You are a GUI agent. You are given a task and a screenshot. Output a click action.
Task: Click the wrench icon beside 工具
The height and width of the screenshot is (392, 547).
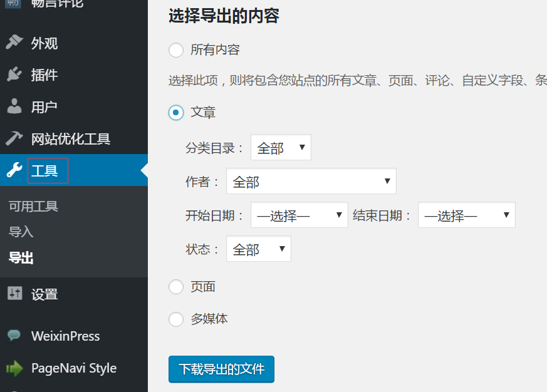point(14,170)
